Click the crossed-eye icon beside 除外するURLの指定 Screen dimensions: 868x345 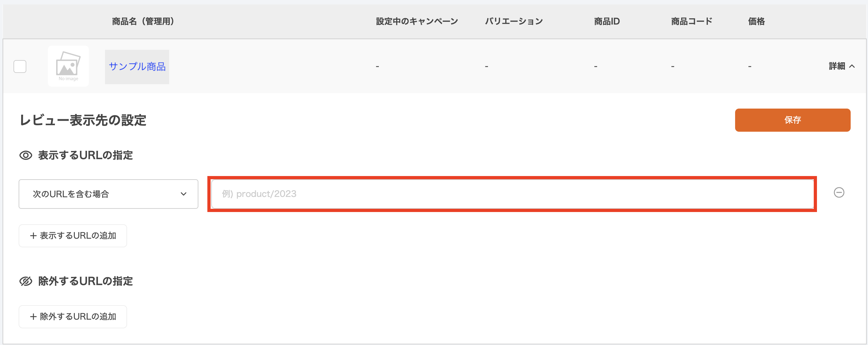26,281
